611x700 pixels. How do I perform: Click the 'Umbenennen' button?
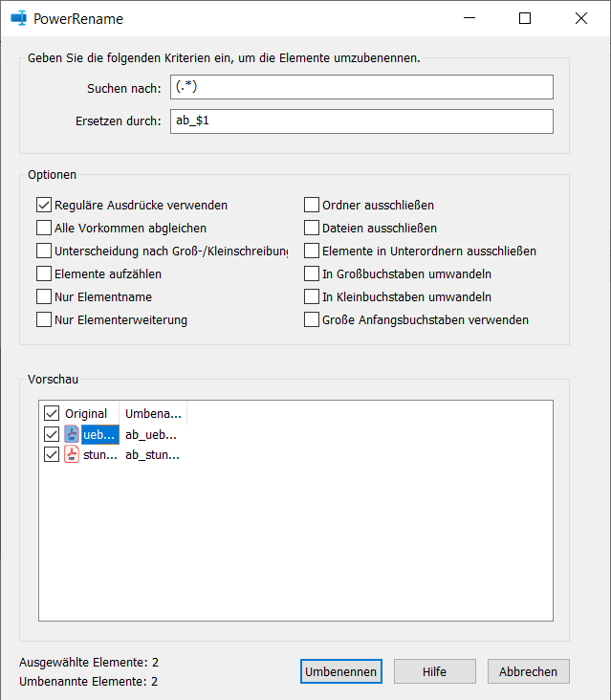[x=341, y=671]
